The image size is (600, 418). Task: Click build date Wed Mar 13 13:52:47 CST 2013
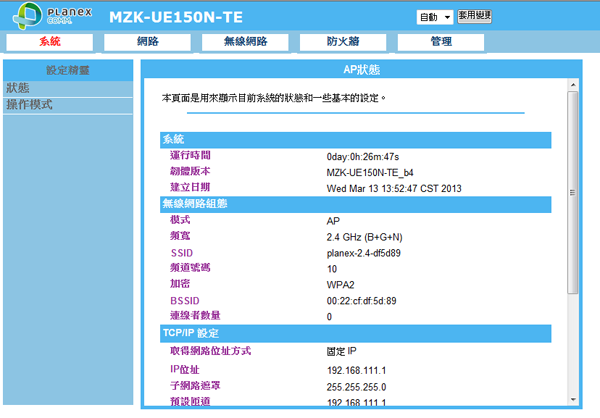click(x=394, y=189)
